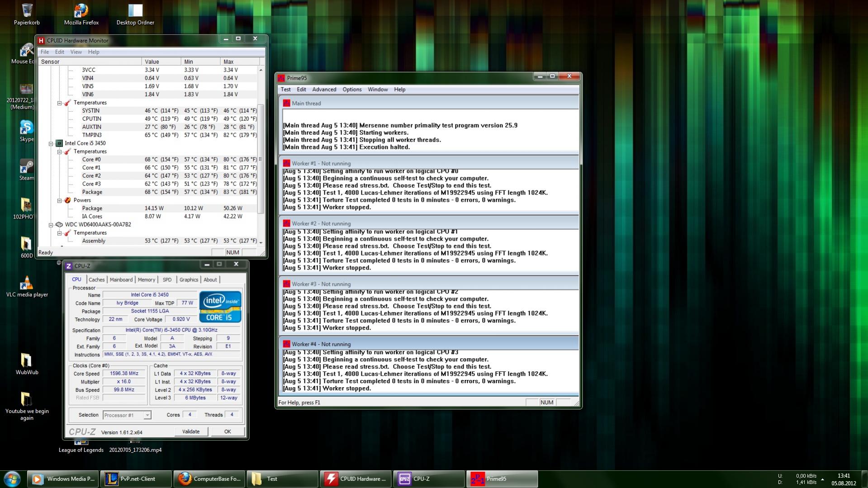Collapse Temperatures node under Intel Core i5 3450

pyautogui.click(x=59, y=152)
